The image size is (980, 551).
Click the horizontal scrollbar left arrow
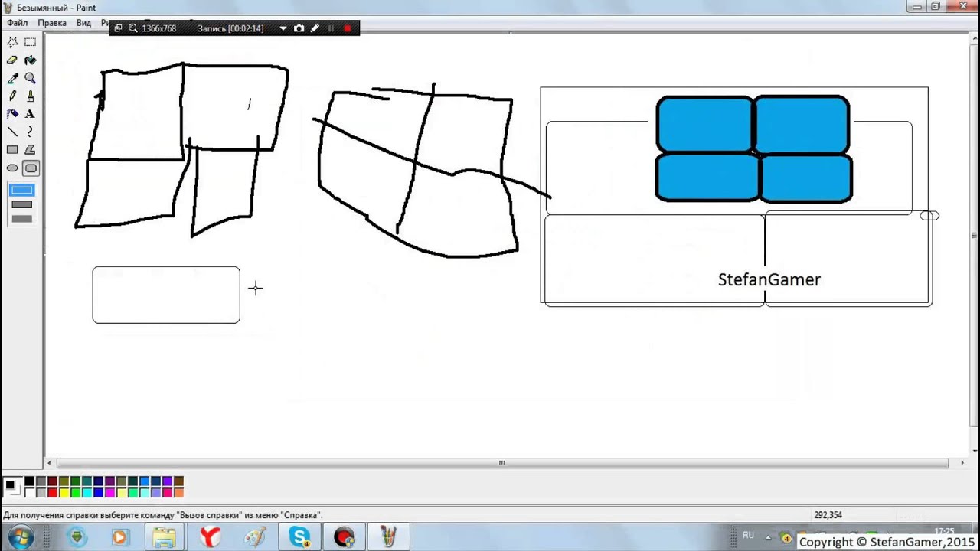tap(50, 463)
